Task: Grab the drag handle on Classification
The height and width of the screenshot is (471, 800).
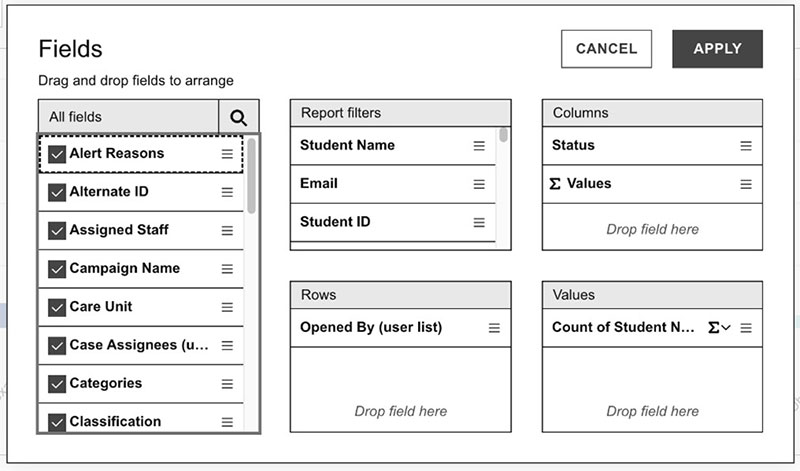Action: 227,422
